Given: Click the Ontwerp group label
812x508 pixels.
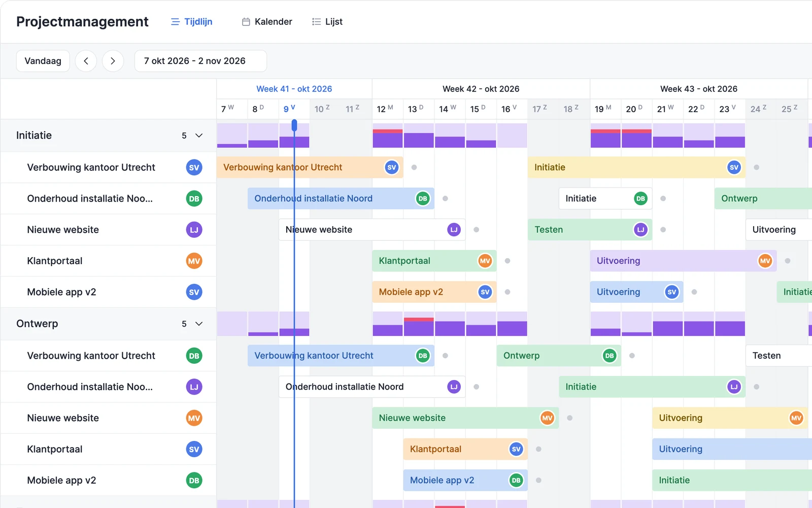Looking at the screenshot, I should [x=37, y=324].
